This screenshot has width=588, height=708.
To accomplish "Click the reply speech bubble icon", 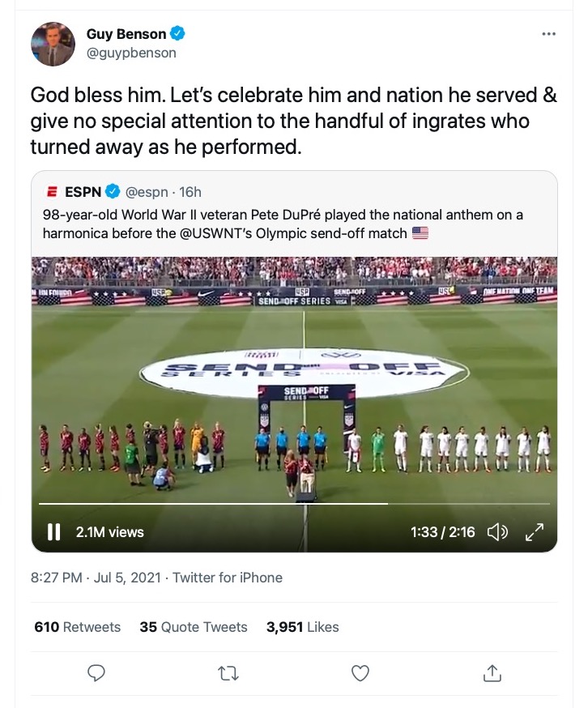I will pos(96,672).
